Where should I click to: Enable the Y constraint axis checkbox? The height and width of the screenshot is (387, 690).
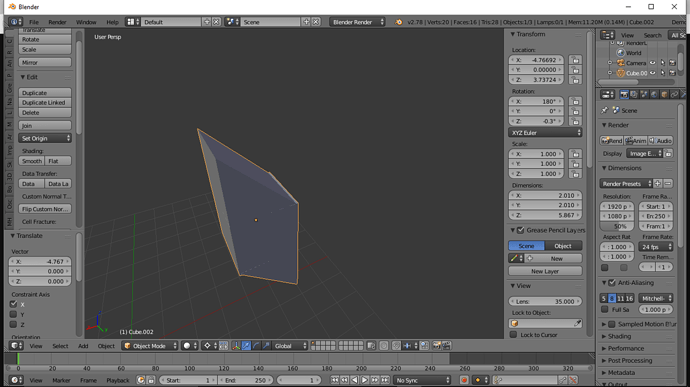13,314
